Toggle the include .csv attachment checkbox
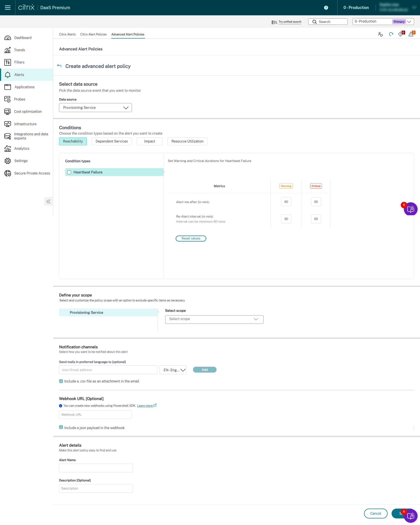This screenshot has height=525, width=420. click(61, 381)
